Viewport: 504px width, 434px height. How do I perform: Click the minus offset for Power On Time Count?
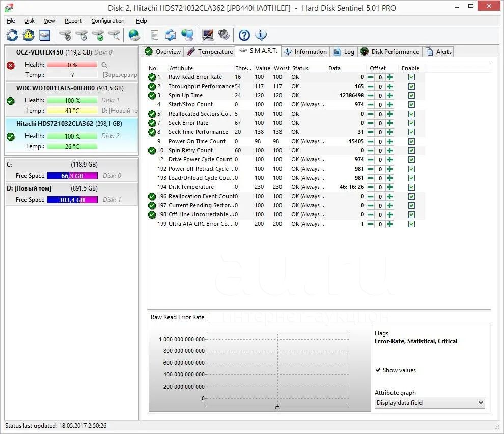371,142
